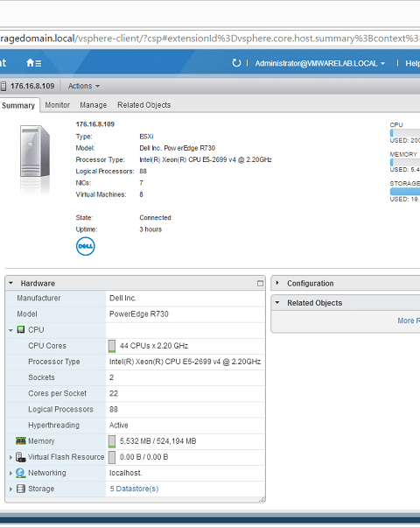420x528 pixels.
Task: Switch to the Summary tab
Action: (18, 105)
